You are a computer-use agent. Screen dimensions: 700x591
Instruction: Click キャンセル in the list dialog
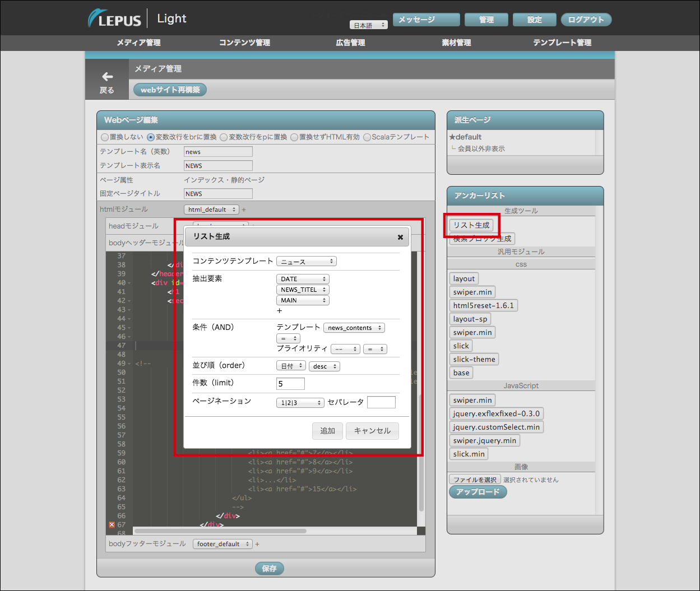click(x=372, y=431)
